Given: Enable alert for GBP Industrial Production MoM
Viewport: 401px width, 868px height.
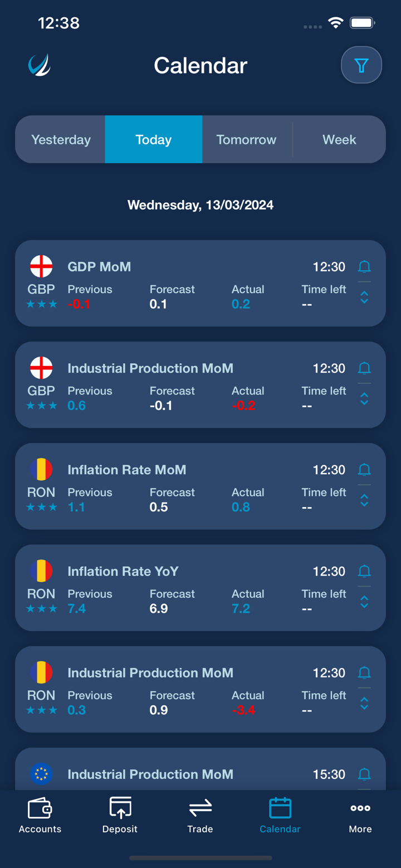Looking at the screenshot, I should point(364,368).
